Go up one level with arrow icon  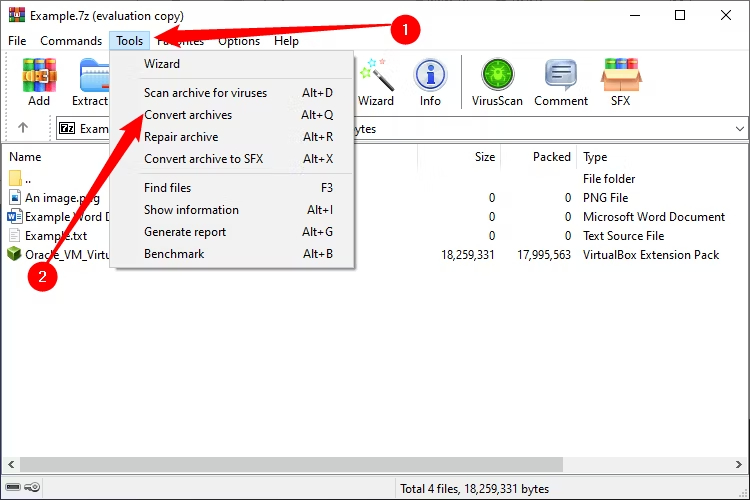coord(22,127)
